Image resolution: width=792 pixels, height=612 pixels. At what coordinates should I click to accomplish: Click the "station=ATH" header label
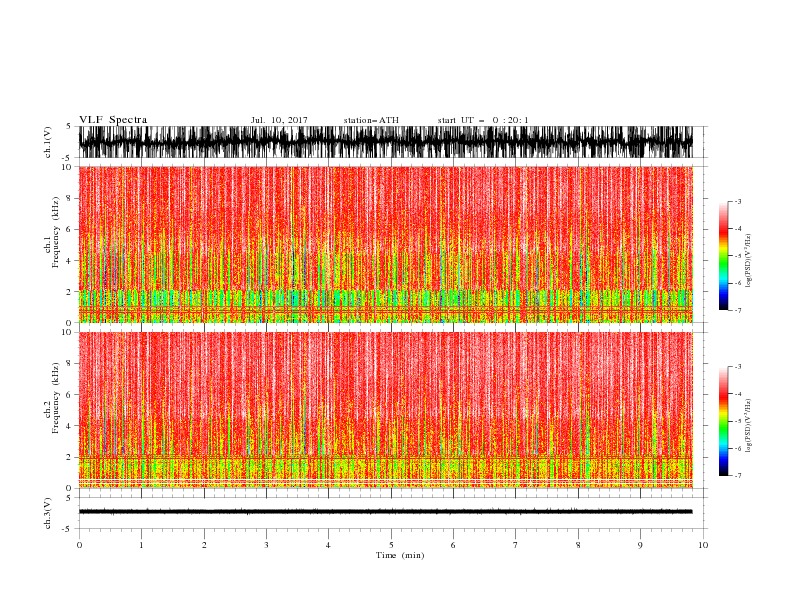[x=371, y=120]
